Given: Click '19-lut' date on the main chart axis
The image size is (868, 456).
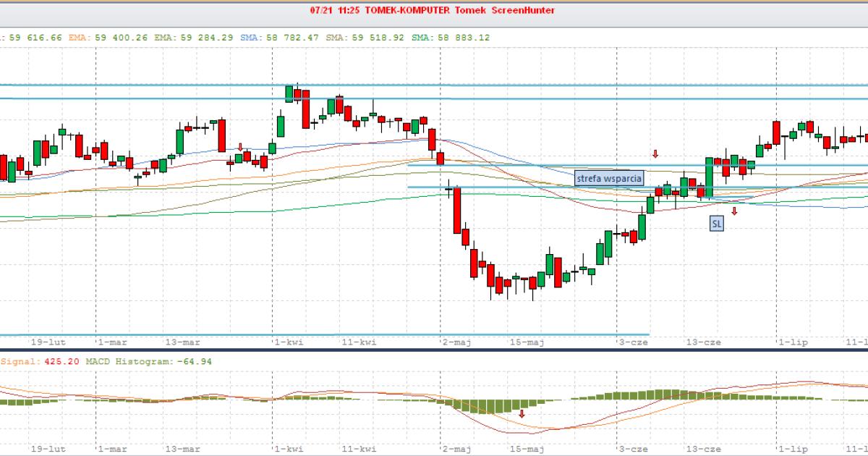Looking at the screenshot, I should click(49, 341).
